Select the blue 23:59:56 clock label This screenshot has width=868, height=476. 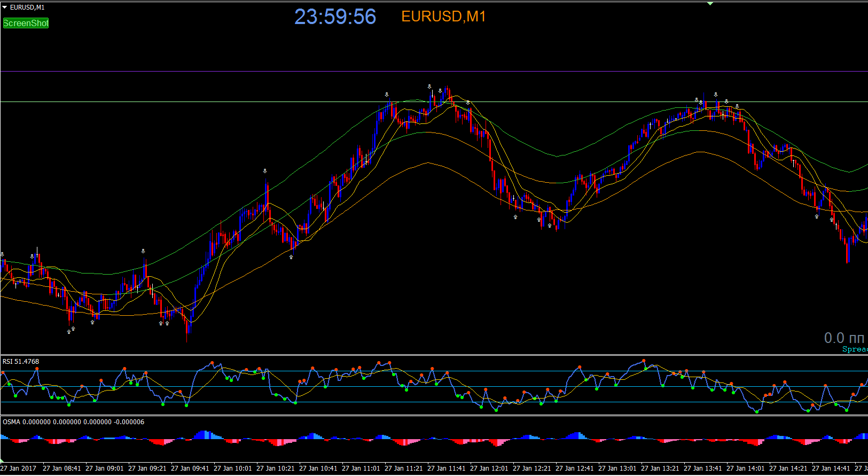[x=335, y=17]
